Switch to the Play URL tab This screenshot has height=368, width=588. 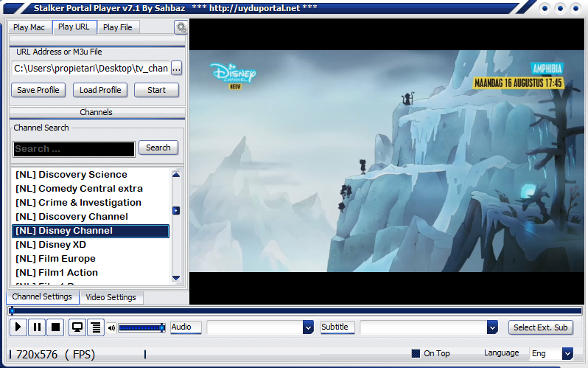click(74, 27)
